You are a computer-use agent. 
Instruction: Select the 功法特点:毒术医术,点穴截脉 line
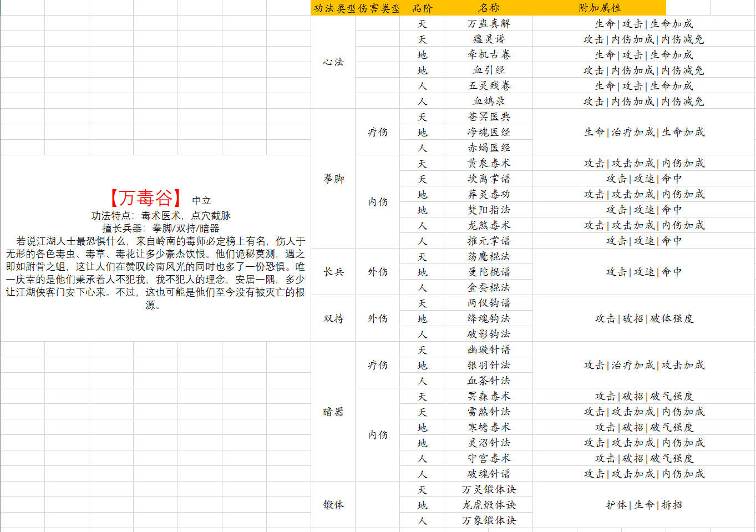[x=161, y=215]
